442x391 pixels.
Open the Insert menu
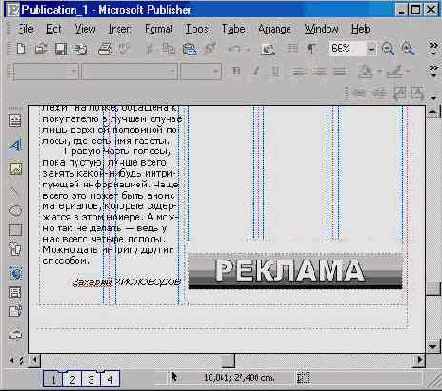pos(119,29)
